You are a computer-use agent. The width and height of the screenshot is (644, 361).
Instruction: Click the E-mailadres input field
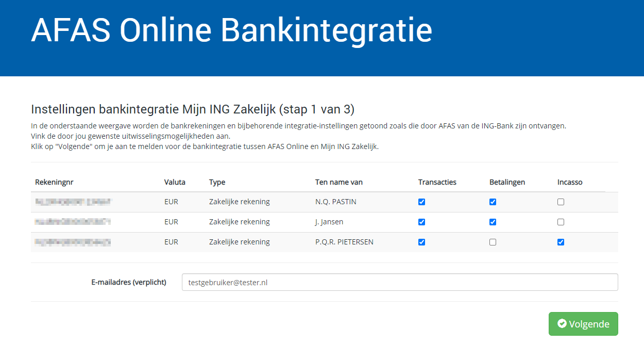(400, 282)
